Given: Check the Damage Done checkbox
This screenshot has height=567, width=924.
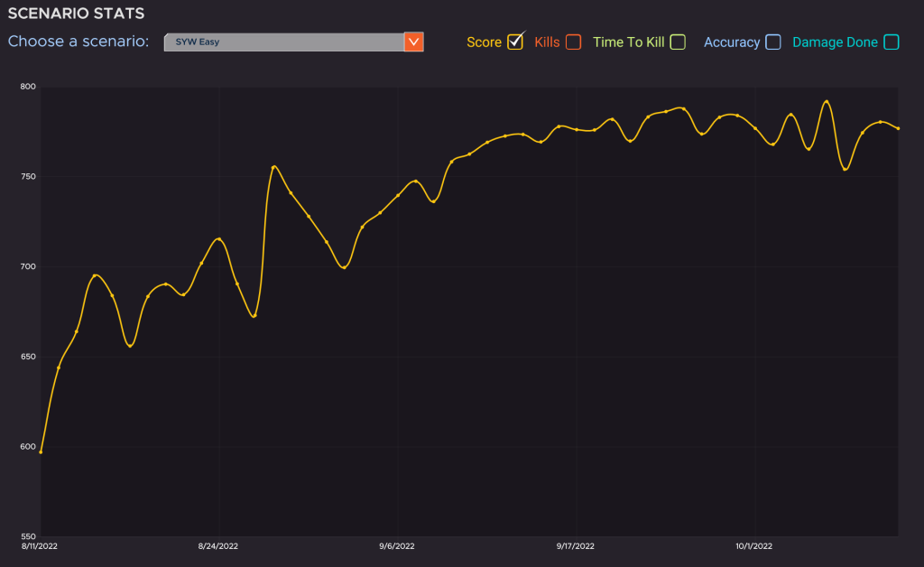Looking at the screenshot, I should [892, 42].
